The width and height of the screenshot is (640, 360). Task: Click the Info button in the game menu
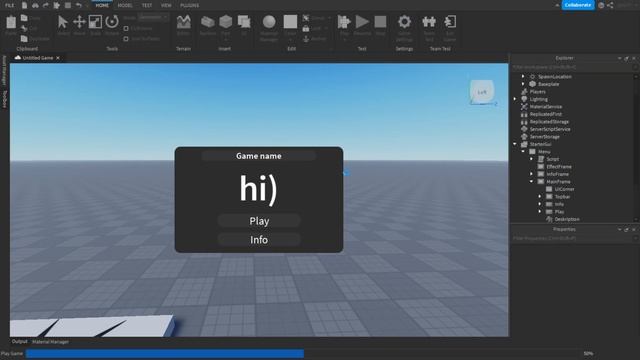click(259, 240)
